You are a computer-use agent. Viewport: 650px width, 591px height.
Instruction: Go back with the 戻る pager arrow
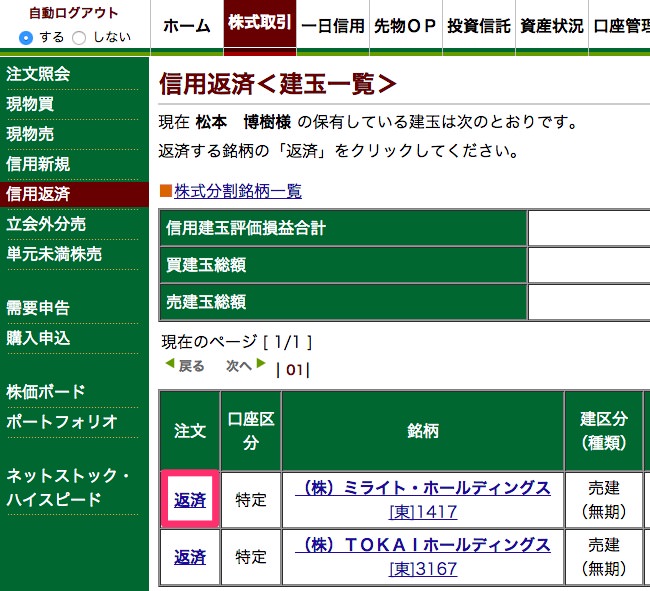click(185, 366)
